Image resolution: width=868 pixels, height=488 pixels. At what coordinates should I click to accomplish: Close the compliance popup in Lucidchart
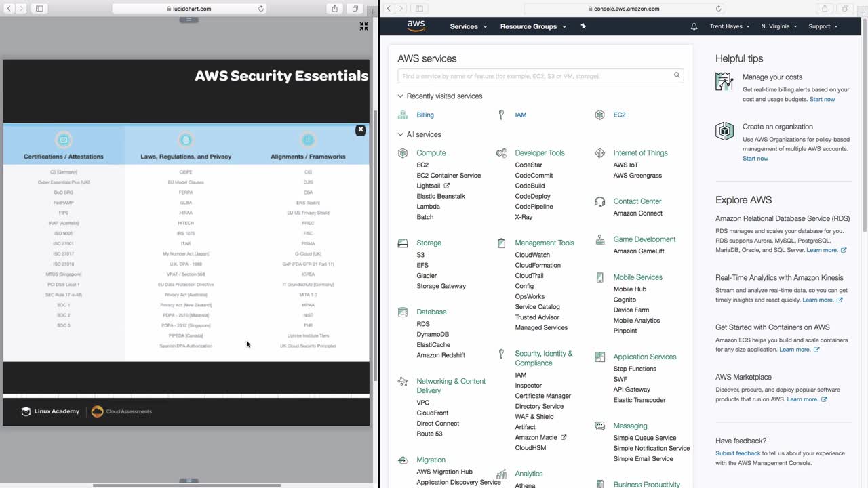point(360,129)
